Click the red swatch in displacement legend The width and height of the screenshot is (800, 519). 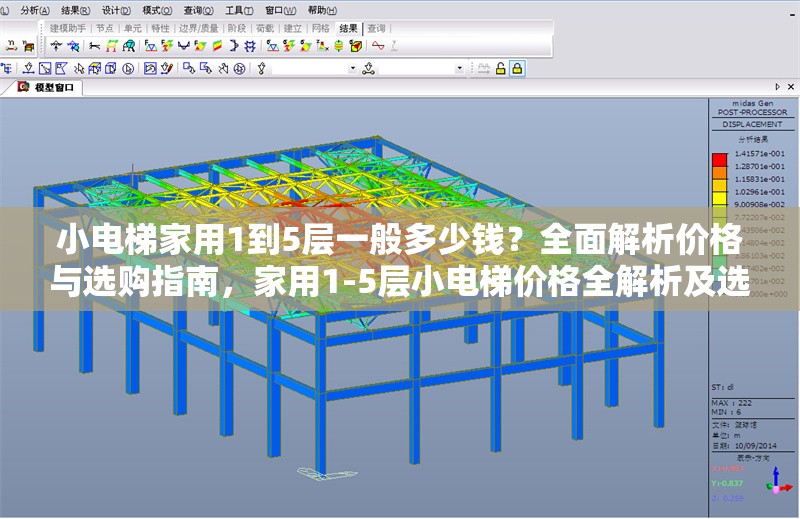click(x=719, y=158)
